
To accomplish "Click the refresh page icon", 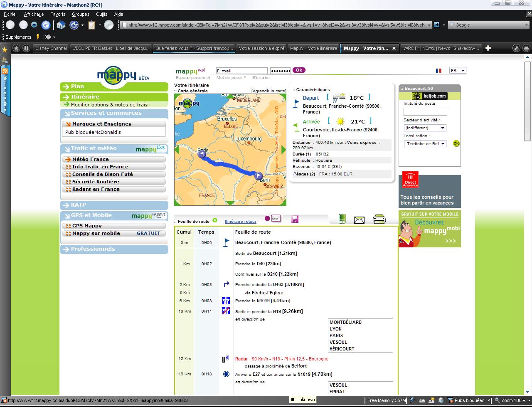I will (46, 25).
